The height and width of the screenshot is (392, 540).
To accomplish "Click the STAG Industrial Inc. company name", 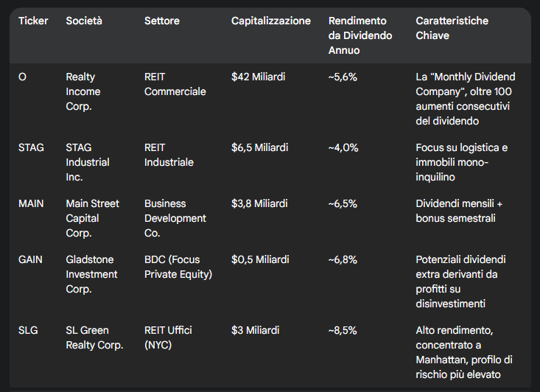I will coord(88,162).
